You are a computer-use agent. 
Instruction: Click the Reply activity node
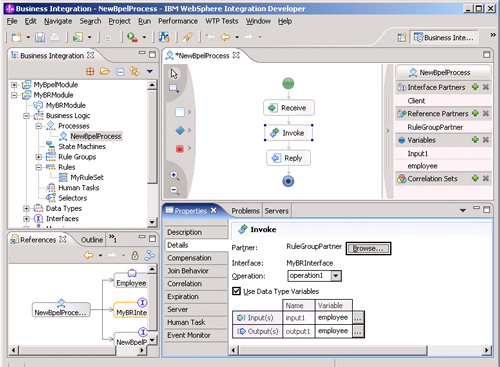289,158
